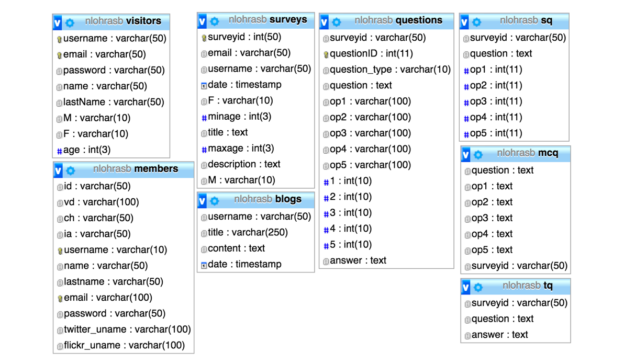Select the minage field in surveys
Image resolution: width=624 pixels, height=364 pixels.
[x=239, y=117]
